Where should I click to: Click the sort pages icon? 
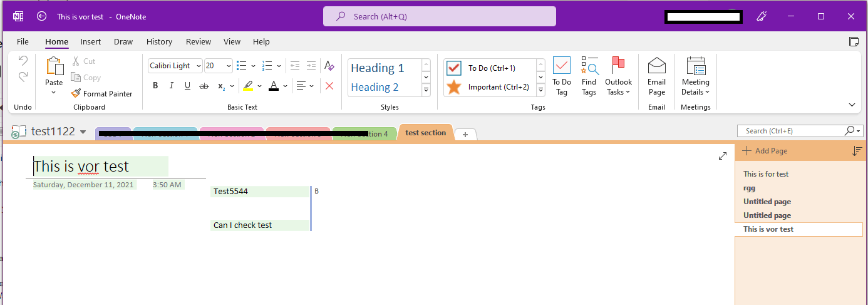click(857, 151)
